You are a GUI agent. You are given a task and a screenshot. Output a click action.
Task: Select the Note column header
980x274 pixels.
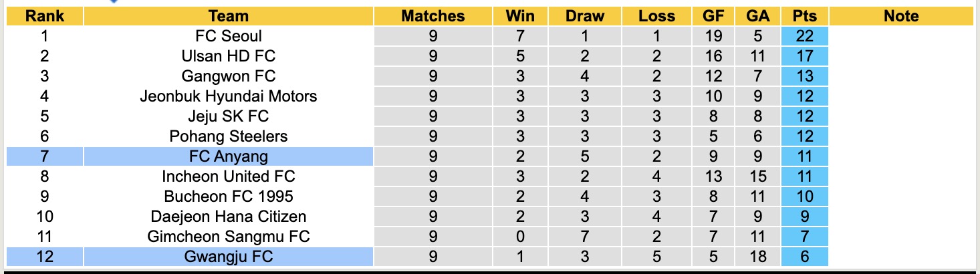[x=900, y=16]
